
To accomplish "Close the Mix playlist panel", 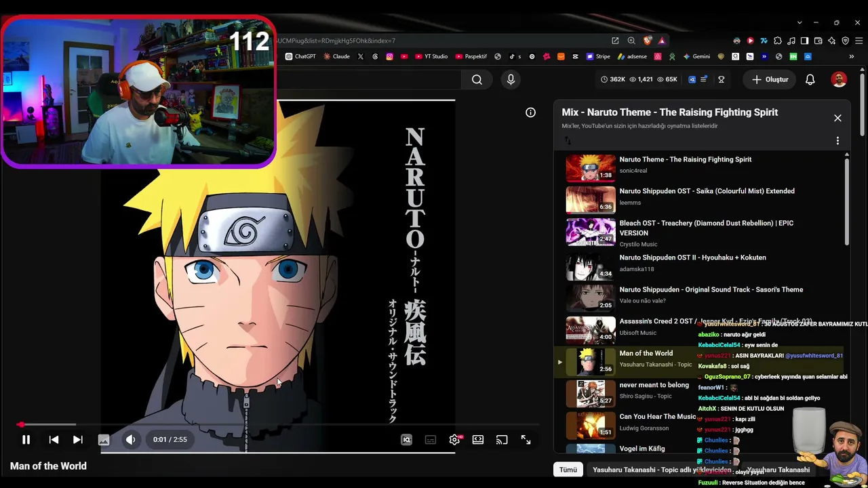I will (837, 118).
